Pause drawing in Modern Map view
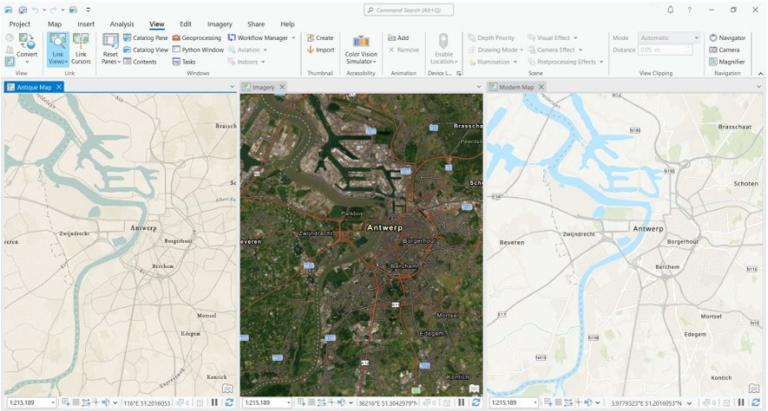Image resolution: width=768 pixels, height=411 pixels. (741, 403)
